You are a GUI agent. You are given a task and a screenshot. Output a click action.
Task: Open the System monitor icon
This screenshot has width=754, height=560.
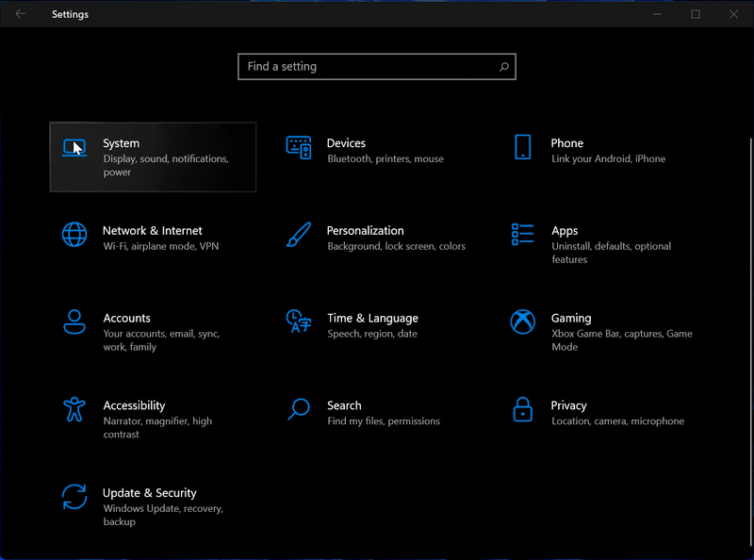click(x=74, y=148)
